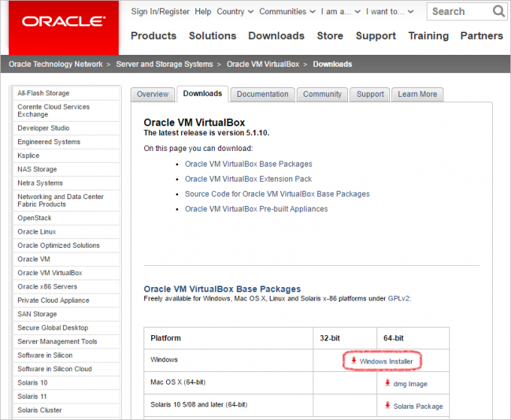This screenshot has width=511, height=420.
Task: Download the Solaris Package
Action: click(x=418, y=406)
